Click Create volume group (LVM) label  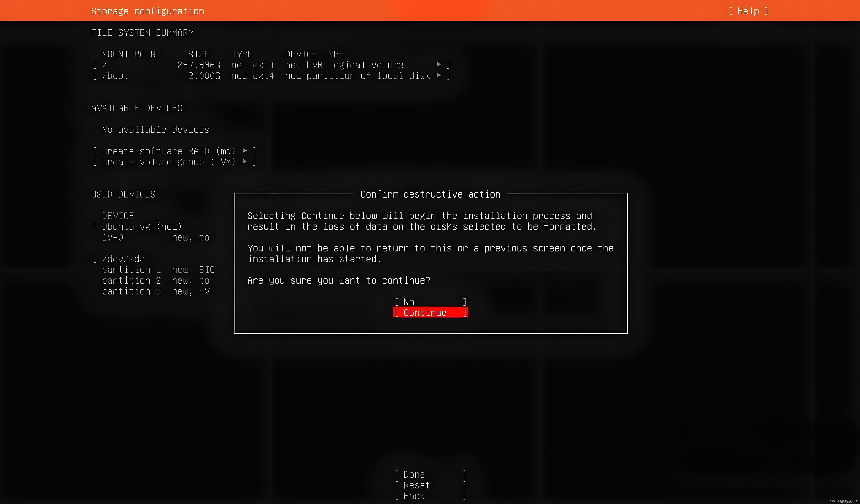[169, 162]
